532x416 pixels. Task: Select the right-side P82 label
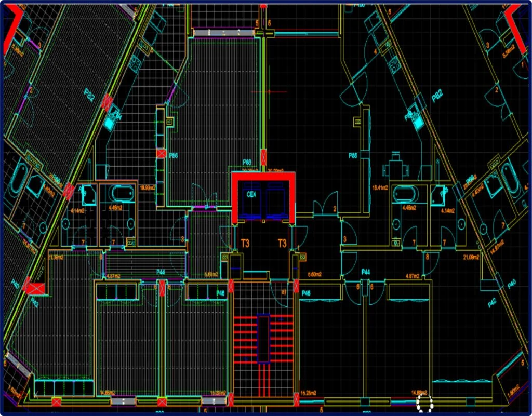coord(436,96)
